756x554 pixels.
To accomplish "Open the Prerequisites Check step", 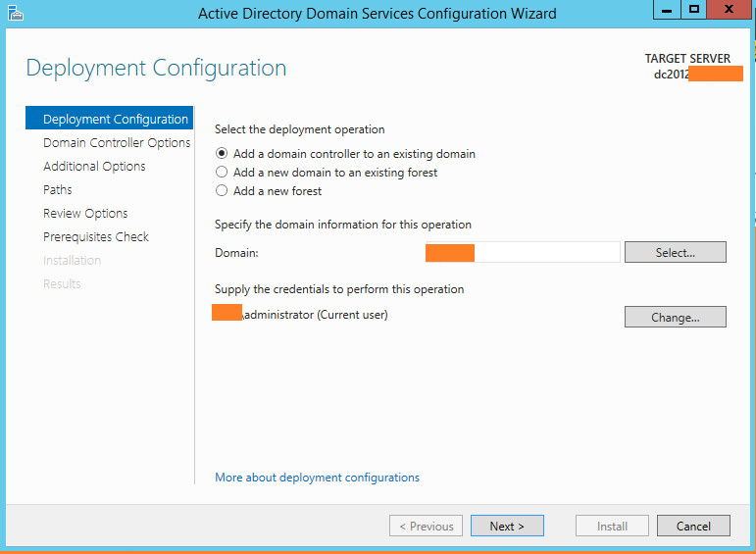I will point(96,237).
